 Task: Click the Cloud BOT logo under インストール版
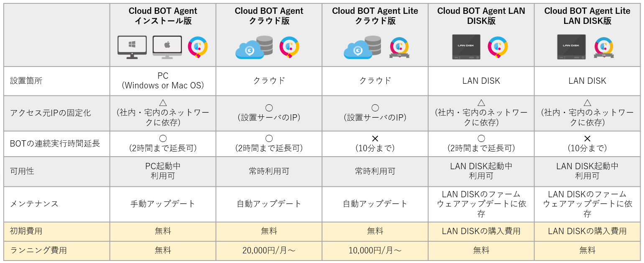(x=197, y=47)
